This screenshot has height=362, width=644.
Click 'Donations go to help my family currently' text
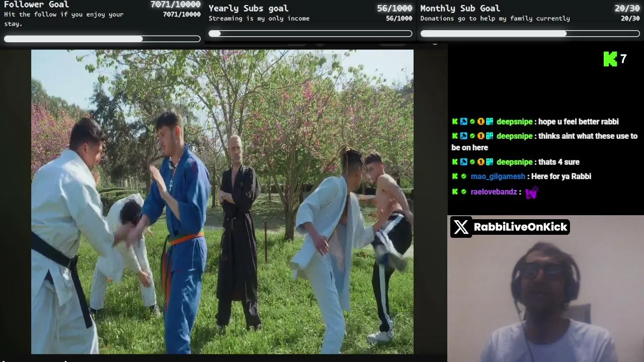(495, 19)
